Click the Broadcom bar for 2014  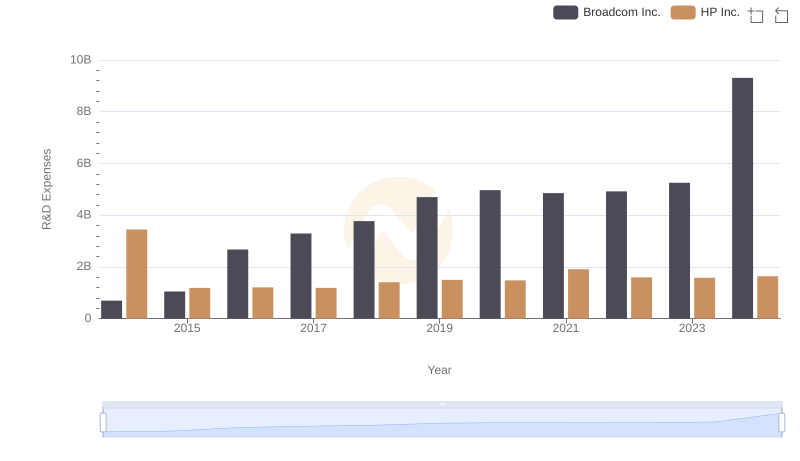click(111, 310)
